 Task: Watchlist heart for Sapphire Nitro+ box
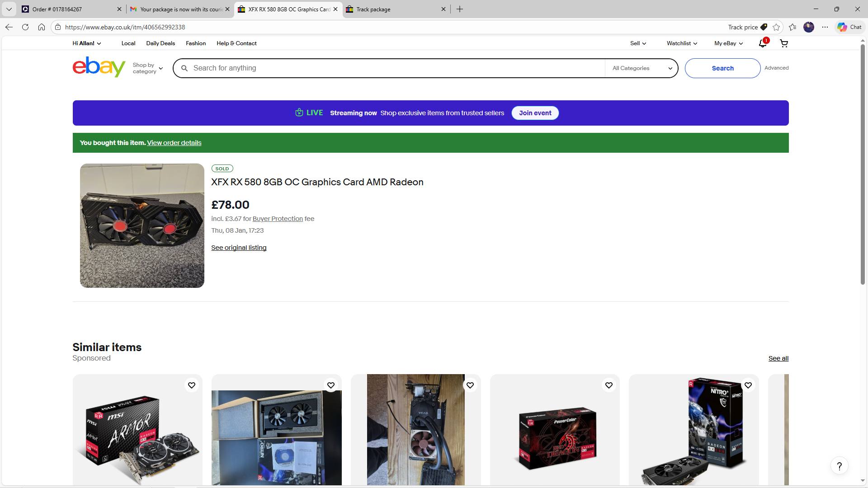(x=748, y=385)
